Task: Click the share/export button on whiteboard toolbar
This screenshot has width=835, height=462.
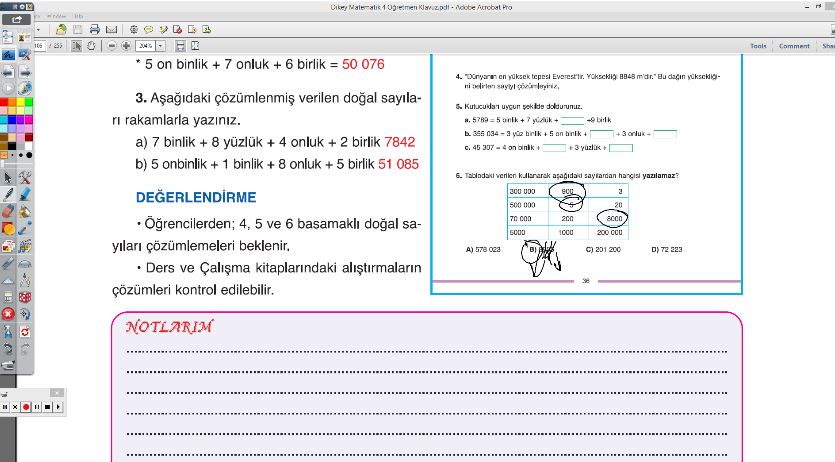Action: [16, 20]
